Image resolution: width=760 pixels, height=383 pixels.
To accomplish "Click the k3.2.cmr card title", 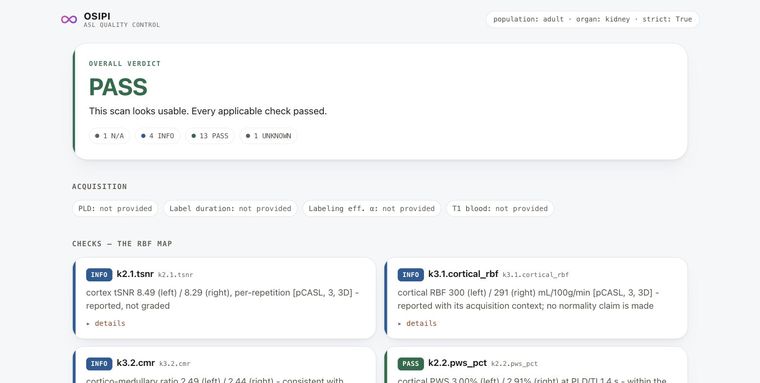I will [136, 363].
